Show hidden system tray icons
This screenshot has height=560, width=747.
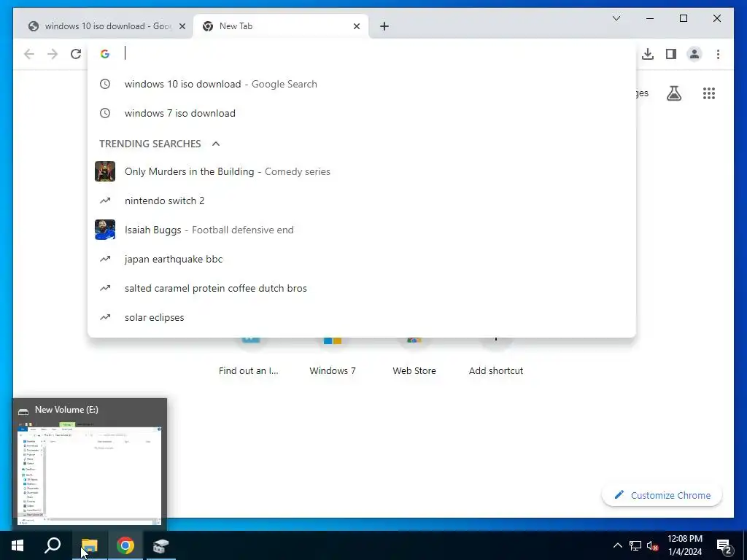point(617,545)
